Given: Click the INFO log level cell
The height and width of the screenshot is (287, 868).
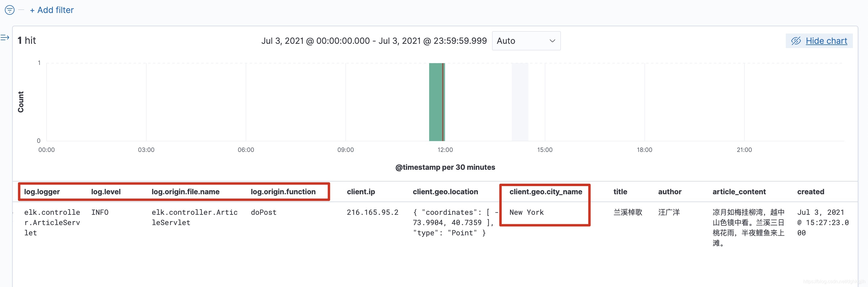Looking at the screenshot, I should 100,212.
